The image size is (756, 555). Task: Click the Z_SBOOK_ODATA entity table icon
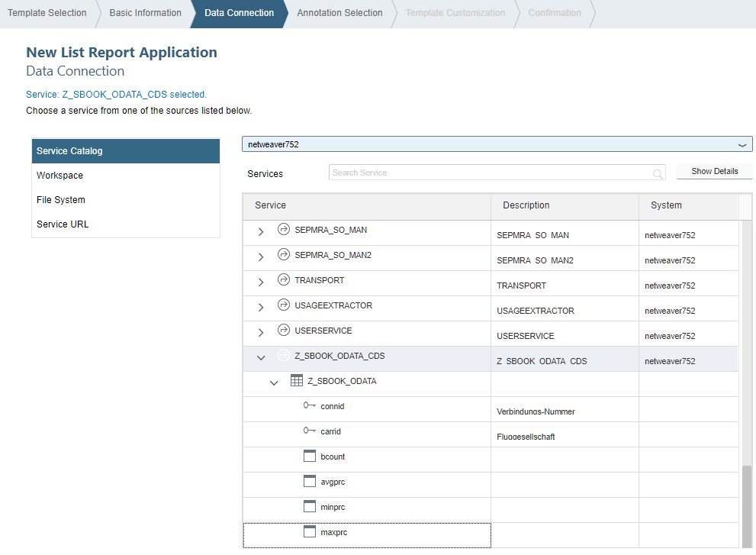297,381
